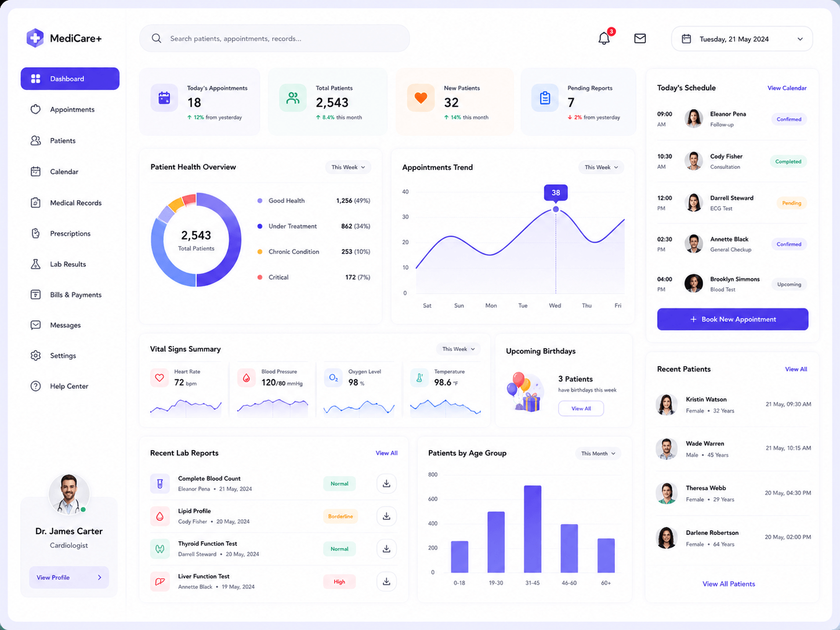Image resolution: width=840 pixels, height=630 pixels.
Task: Open Patient Health Overview This Week dropdown
Action: (x=348, y=167)
